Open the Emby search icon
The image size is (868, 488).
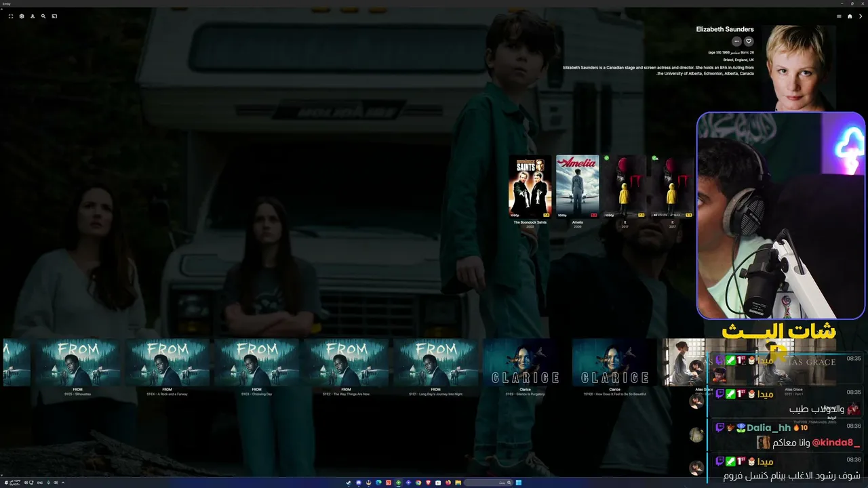pyautogui.click(x=43, y=16)
